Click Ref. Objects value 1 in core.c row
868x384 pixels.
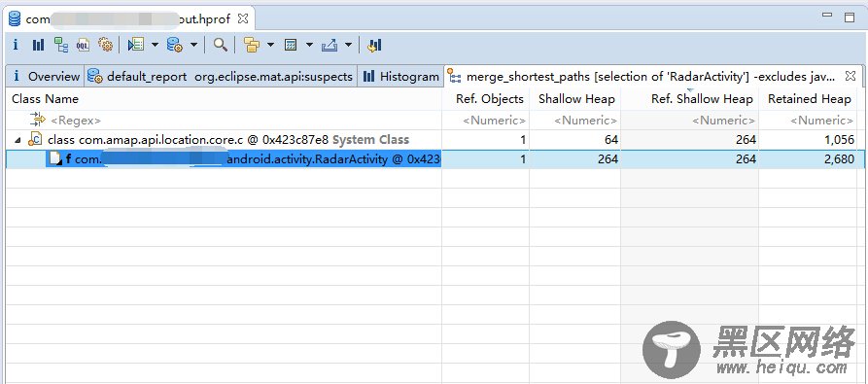click(523, 139)
